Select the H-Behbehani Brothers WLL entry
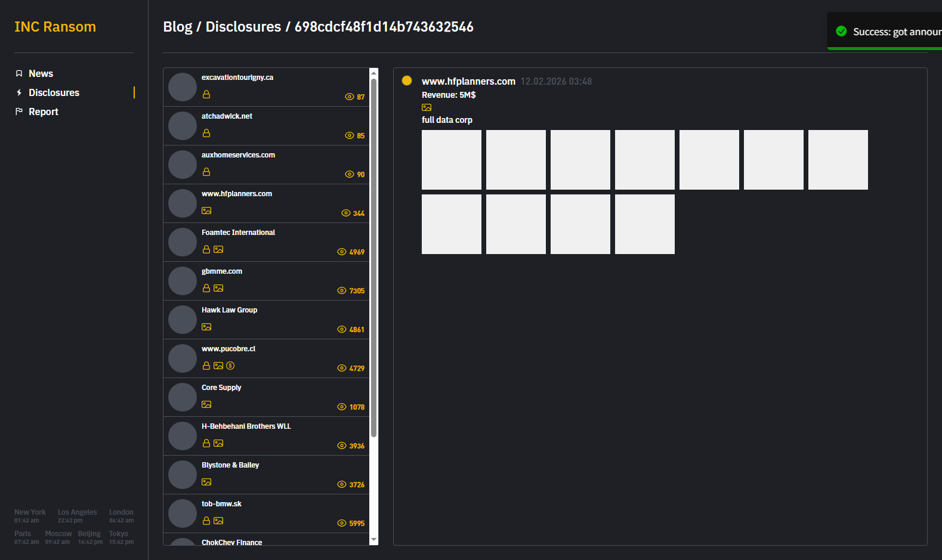 pos(246,426)
